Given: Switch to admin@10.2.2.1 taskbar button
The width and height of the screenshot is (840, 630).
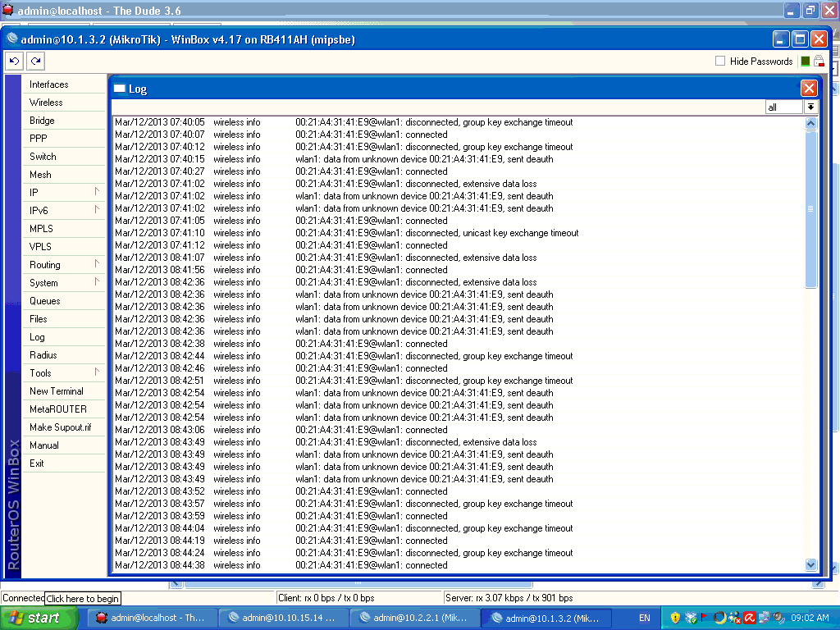Looking at the screenshot, I should pos(414,619).
